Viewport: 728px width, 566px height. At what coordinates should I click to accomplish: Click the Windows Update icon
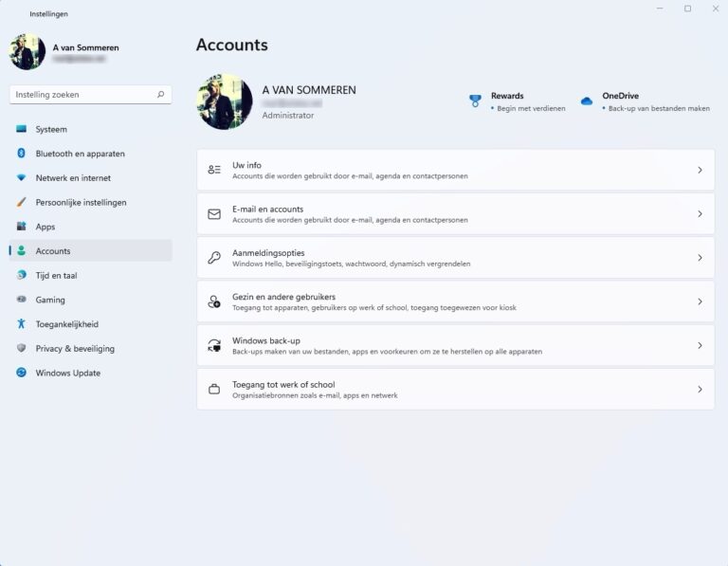(x=21, y=373)
